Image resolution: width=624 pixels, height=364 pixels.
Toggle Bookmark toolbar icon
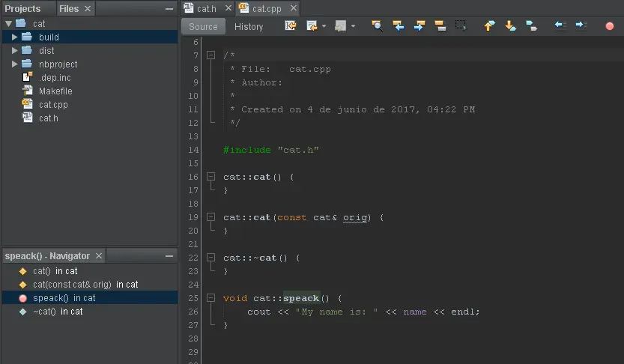coord(531,26)
